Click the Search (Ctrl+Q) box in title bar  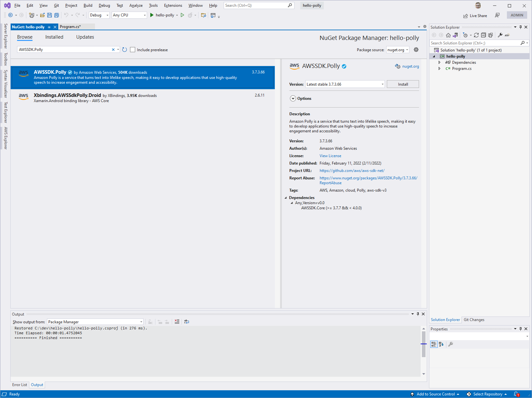[259, 5]
